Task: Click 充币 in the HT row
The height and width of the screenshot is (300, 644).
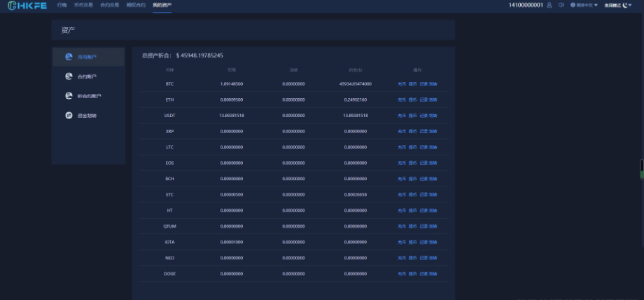Action: pos(402,210)
